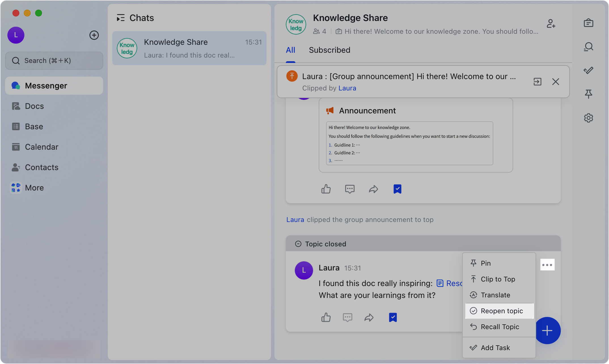Expand More section in the sidebar
Image resolution: width=609 pixels, height=364 pixels.
click(34, 187)
